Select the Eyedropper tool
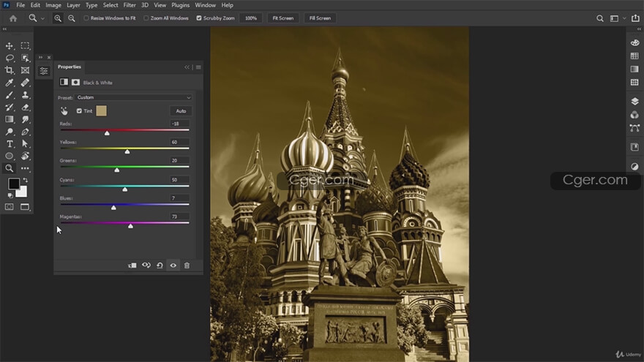This screenshot has height=362, width=644. pyautogui.click(x=10, y=83)
